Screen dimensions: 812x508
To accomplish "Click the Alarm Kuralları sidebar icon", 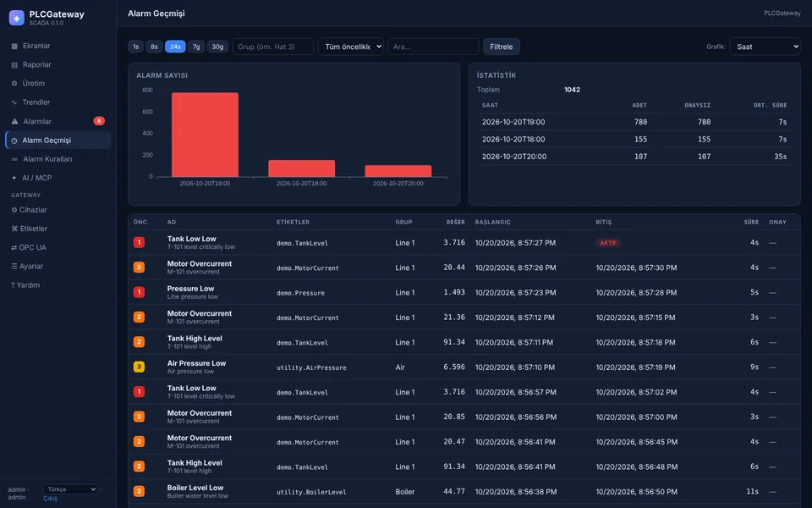I will tap(14, 159).
